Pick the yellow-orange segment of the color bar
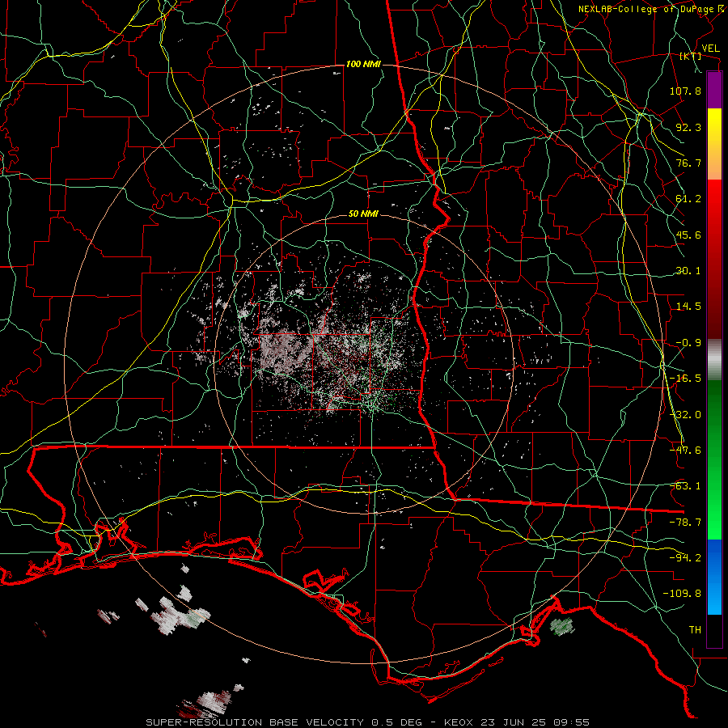728x728 pixels. [x=714, y=144]
